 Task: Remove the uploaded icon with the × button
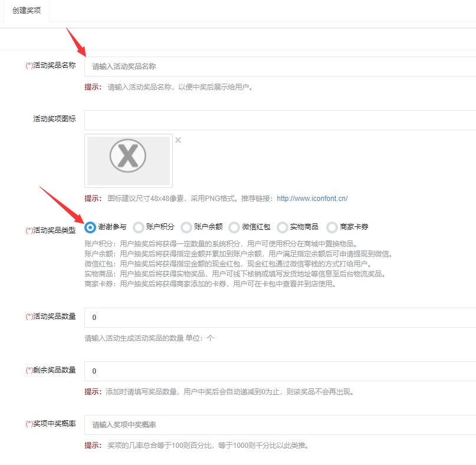[178, 140]
